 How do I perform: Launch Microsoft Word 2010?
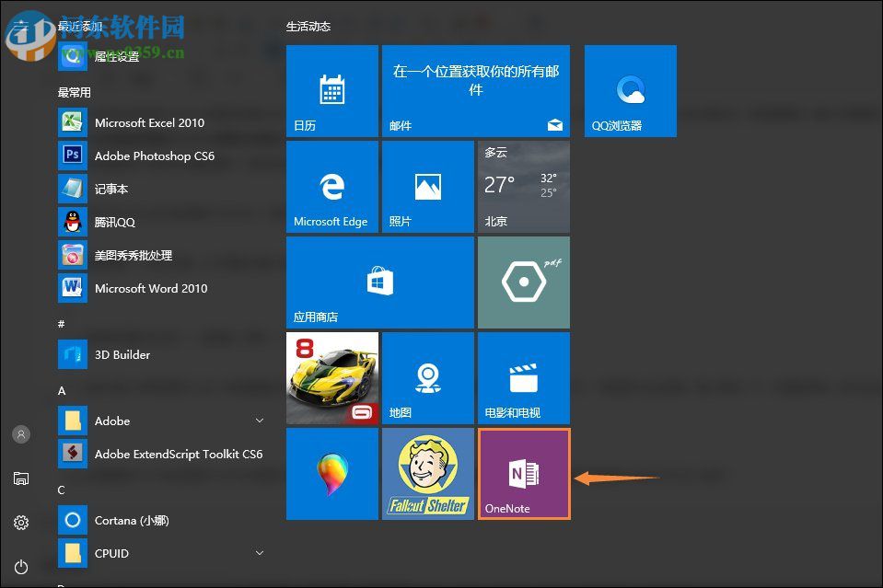pyautogui.click(x=163, y=288)
